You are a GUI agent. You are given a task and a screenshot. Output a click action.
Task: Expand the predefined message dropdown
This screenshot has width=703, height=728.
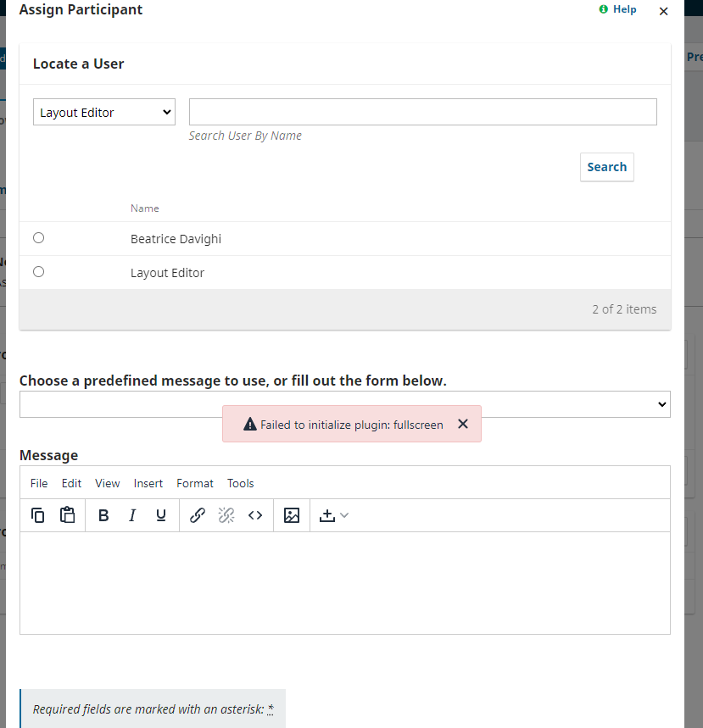(344, 404)
